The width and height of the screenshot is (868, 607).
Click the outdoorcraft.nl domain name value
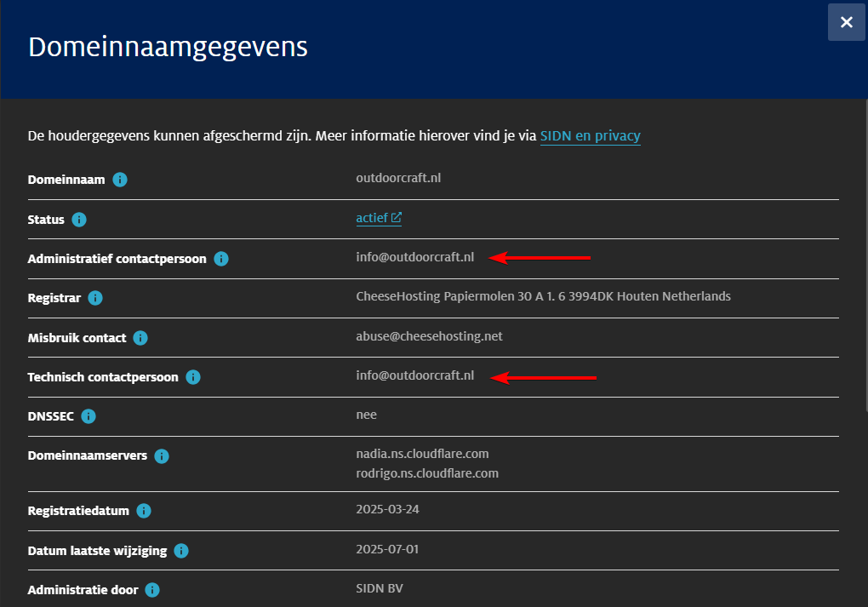click(x=398, y=179)
